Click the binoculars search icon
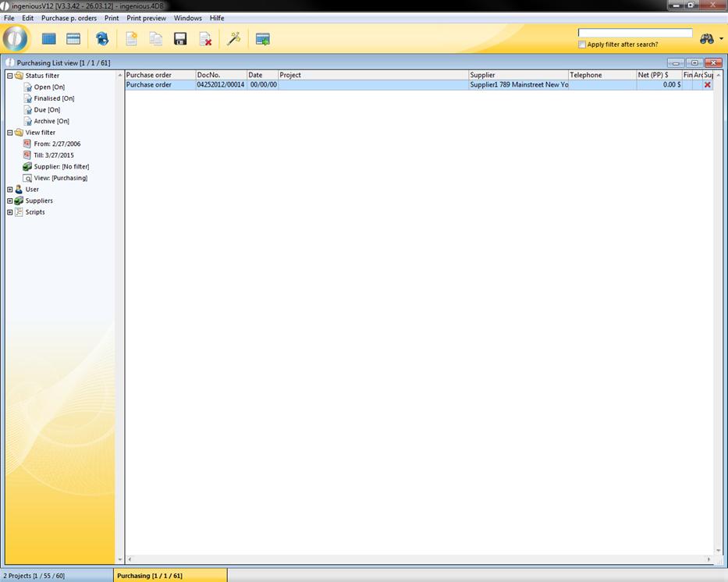This screenshot has height=582, width=728. (x=707, y=39)
